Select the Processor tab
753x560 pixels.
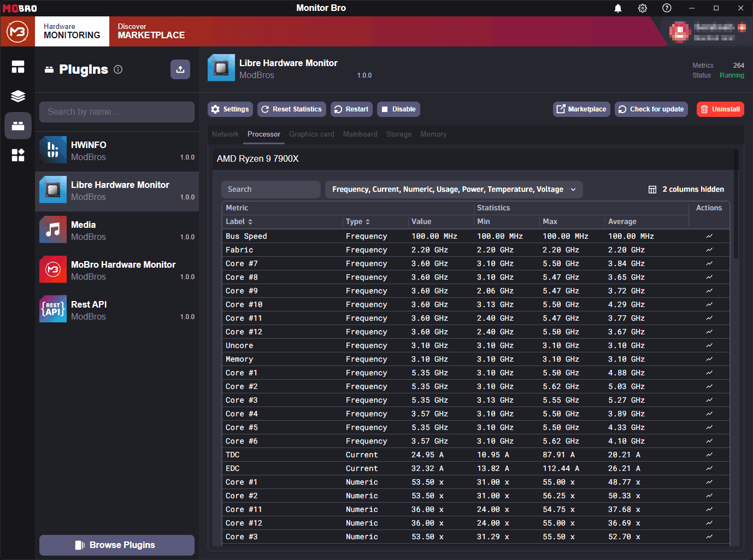264,134
